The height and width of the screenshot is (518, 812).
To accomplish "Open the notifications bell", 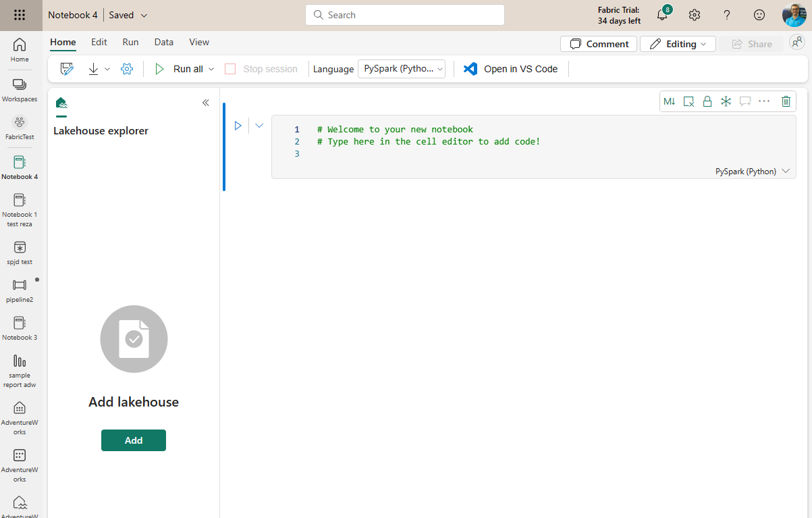I will point(662,15).
